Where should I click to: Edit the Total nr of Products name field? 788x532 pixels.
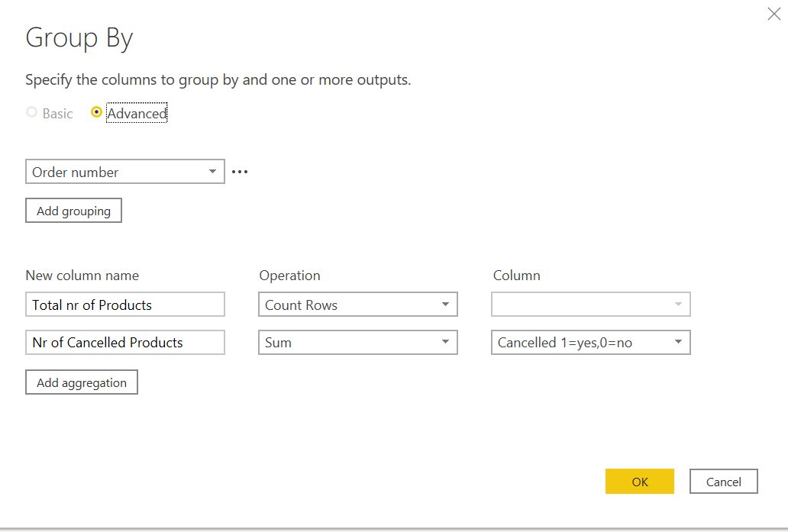(125, 305)
